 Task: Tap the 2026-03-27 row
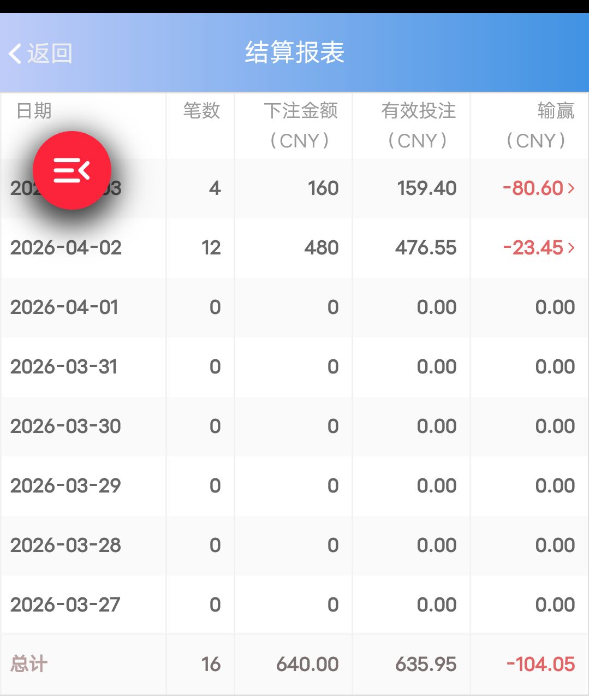coord(66,604)
